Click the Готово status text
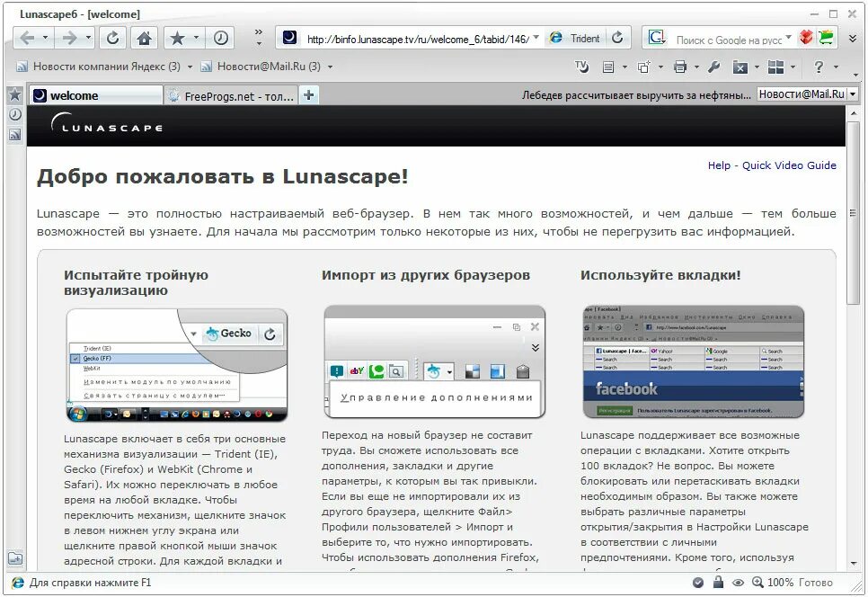The image size is (868, 597). 815,583
